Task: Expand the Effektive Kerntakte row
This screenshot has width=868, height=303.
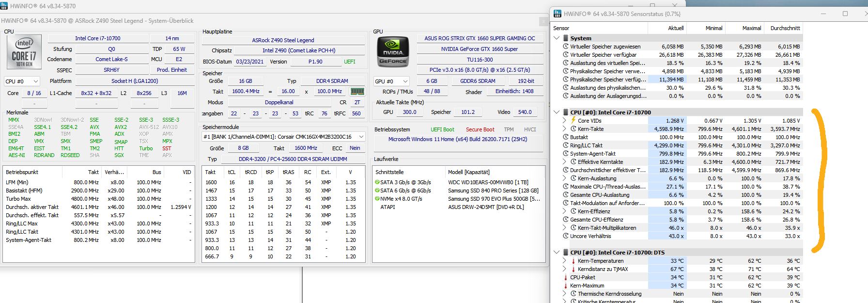Action: click(x=564, y=161)
